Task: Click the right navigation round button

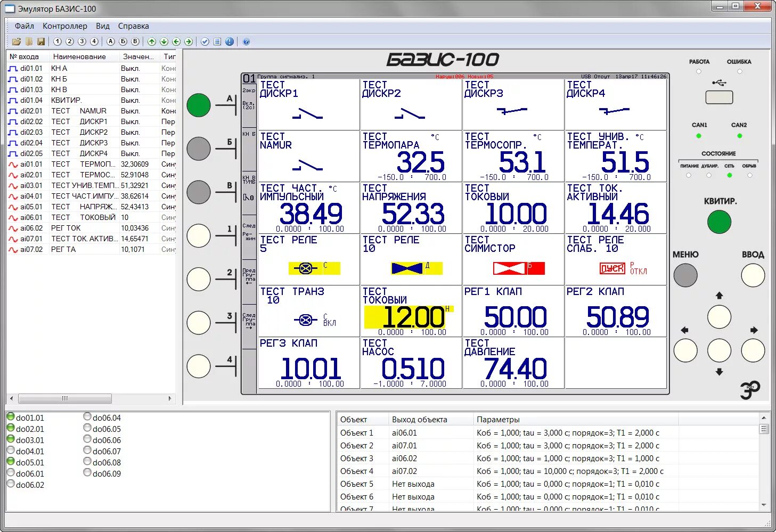Action: pyautogui.click(x=753, y=351)
